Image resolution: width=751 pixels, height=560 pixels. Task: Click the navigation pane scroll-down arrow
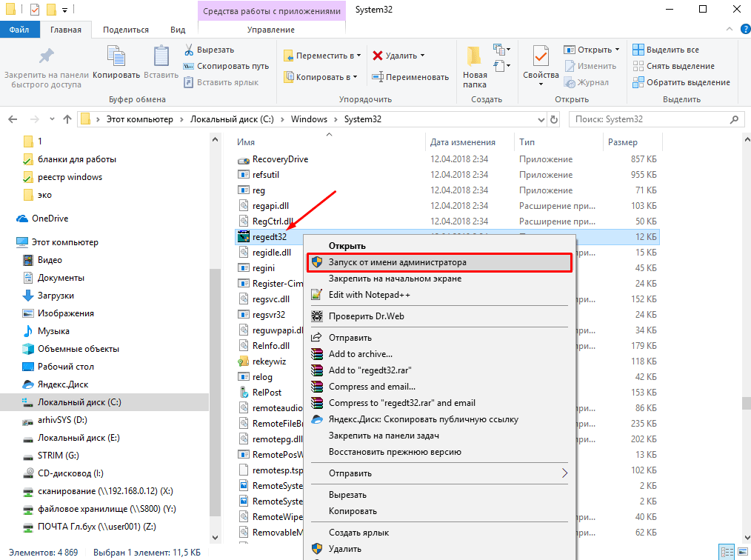[215, 538]
